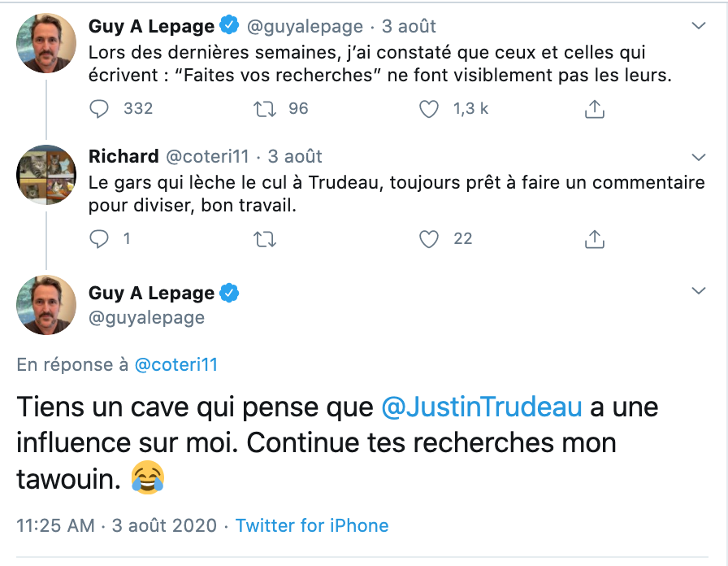This screenshot has height=566, width=728.
Task: Open Richard's profile via his display name
Action: pyautogui.click(x=123, y=157)
